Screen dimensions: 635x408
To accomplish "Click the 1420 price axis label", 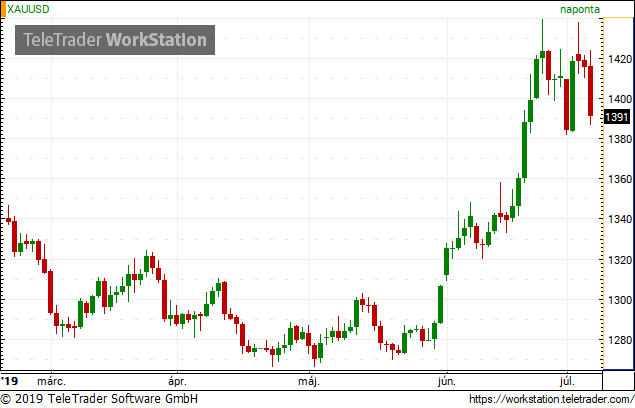I will point(620,59).
